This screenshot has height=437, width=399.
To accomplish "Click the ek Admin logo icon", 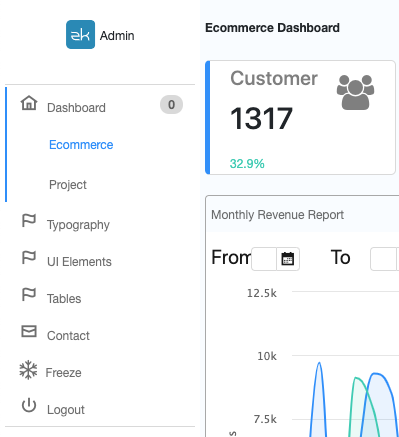I will pos(80,34).
